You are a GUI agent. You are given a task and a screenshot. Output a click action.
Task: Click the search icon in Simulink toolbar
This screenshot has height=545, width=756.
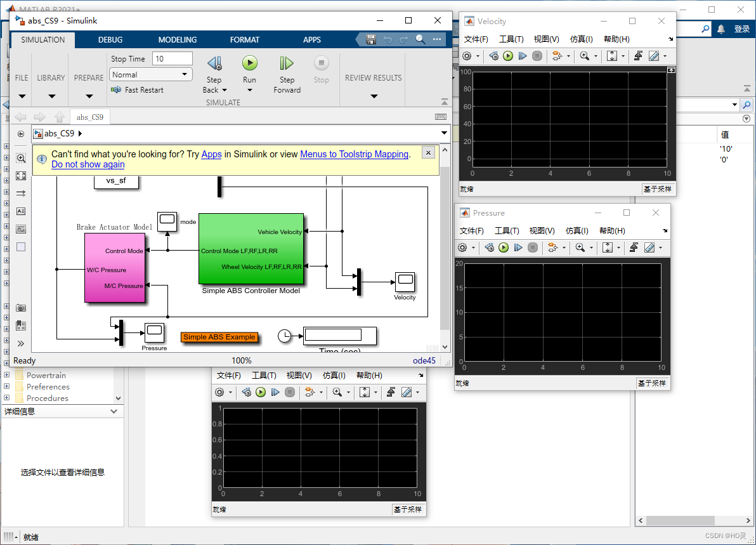[x=420, y=39]
